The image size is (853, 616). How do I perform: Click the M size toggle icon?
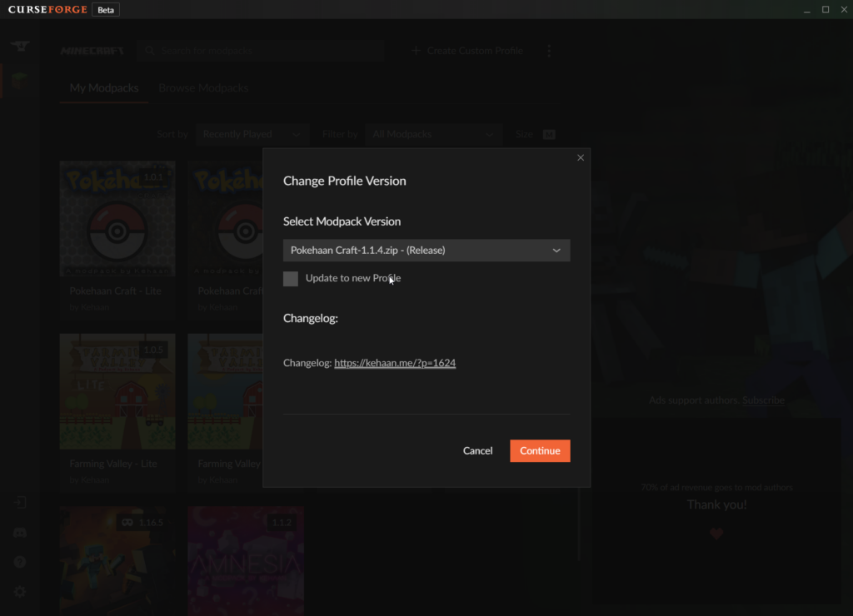(549, 134)
